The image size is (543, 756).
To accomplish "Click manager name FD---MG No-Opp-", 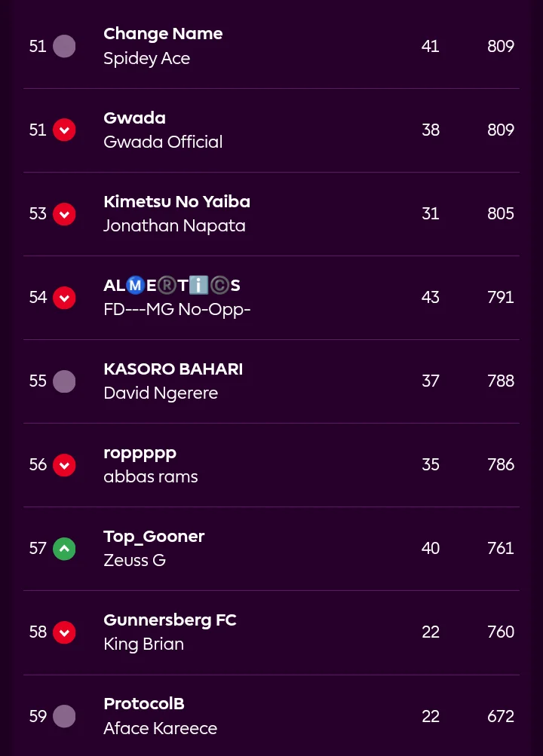I will [x=176, y=310].
